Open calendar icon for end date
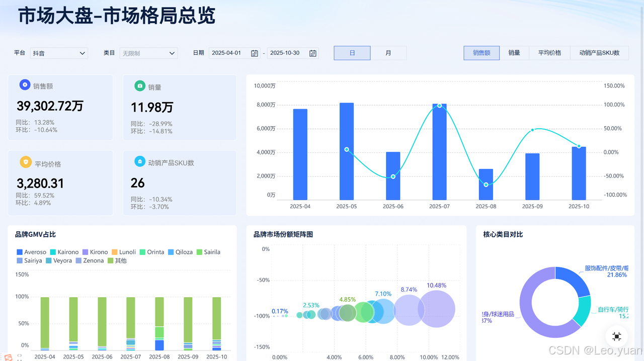Viewport: 644px width, 361px height. point(313,53)
